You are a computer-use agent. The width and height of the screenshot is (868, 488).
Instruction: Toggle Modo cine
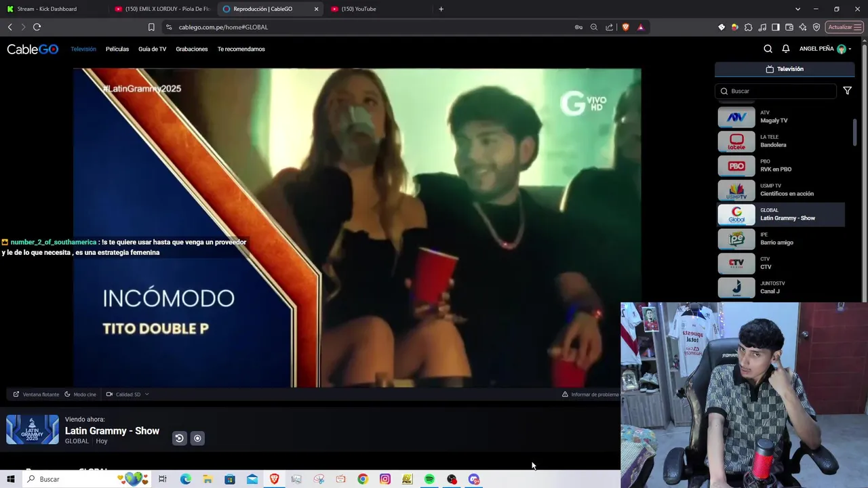point(80,394)
